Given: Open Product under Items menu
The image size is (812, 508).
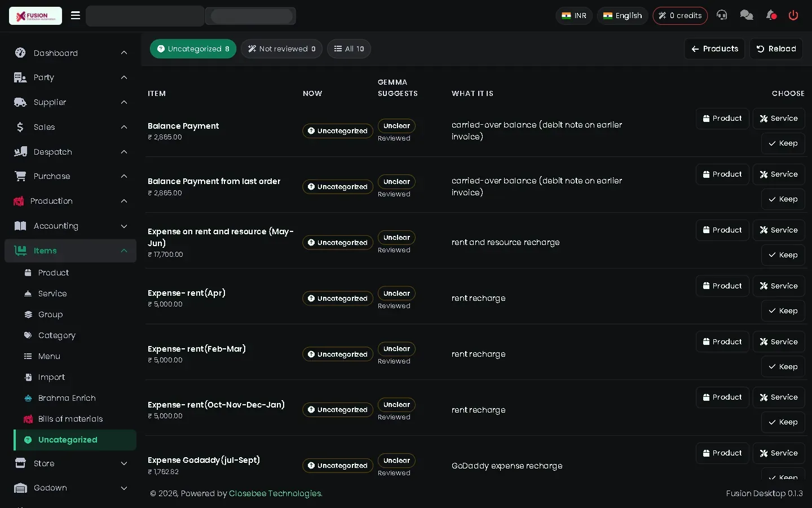Looking at the screenshot, I should pyautogui.click(x=75, y=273).
